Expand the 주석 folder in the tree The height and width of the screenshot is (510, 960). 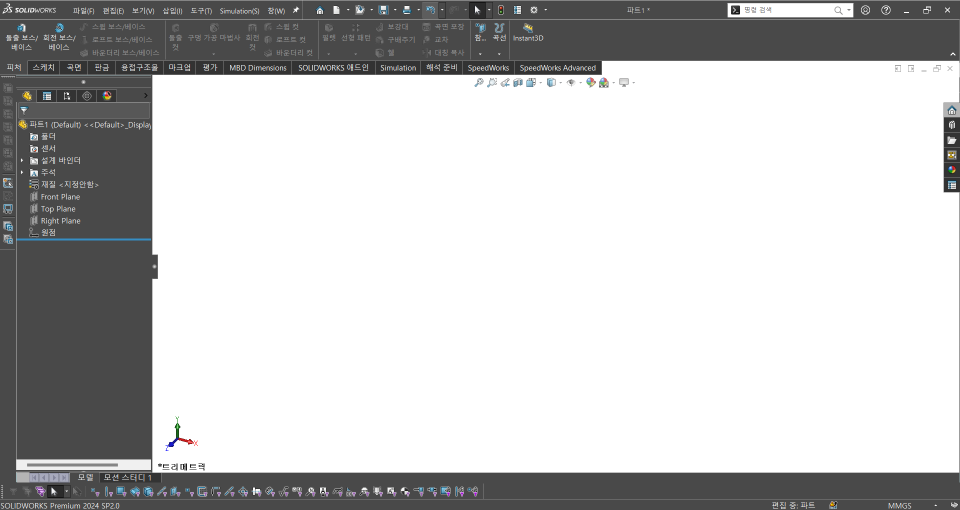(23, 172)
